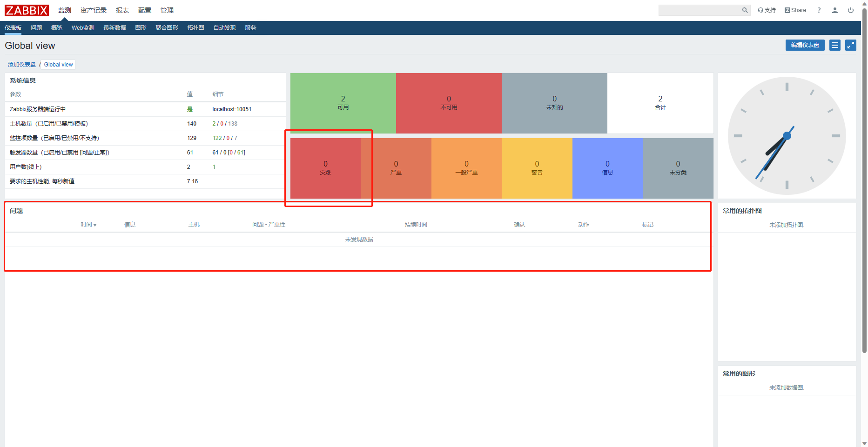Toggle fullscreen kiosk mode icon

click(851, 45)
